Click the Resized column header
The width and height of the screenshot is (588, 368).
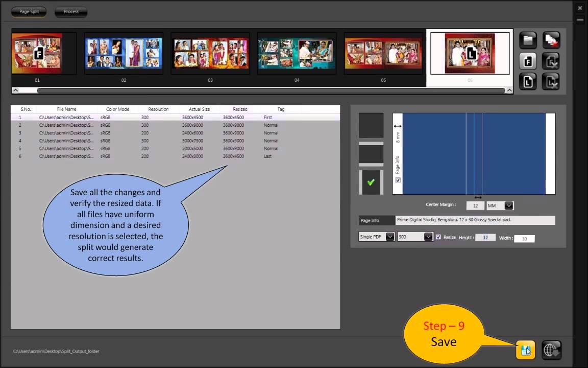[240, 109]
